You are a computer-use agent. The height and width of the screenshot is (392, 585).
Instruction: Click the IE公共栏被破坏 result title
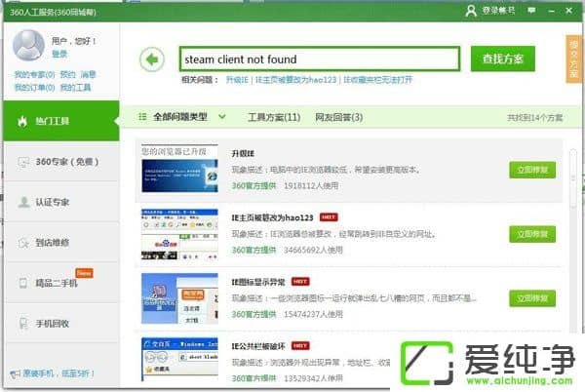tap(258, 346)
